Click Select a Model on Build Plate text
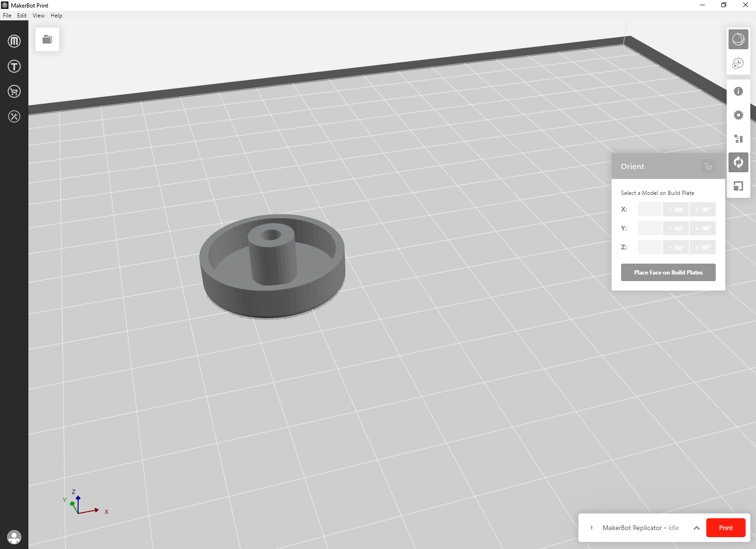Viewport: 756px width, 549px height. click(658, 193)
